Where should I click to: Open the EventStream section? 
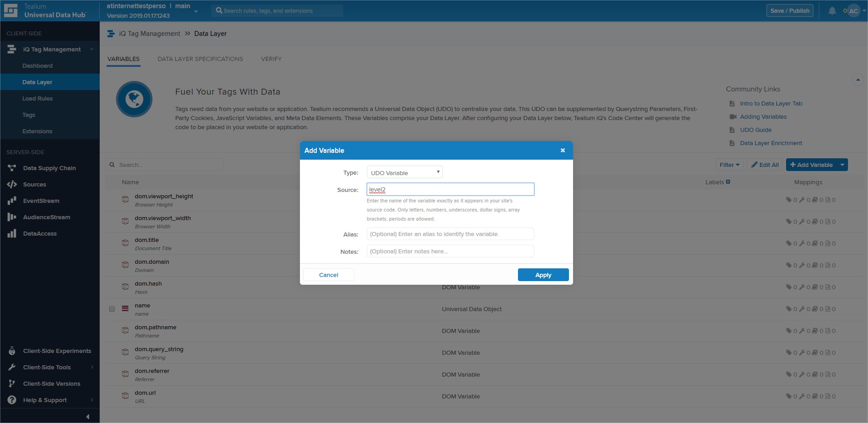[41, 201]
